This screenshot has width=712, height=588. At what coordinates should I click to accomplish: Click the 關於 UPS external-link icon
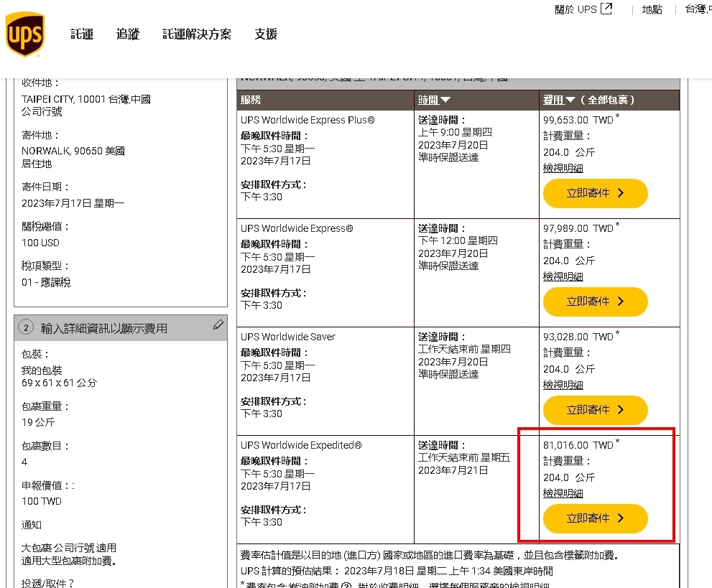[x=606, y=9]
